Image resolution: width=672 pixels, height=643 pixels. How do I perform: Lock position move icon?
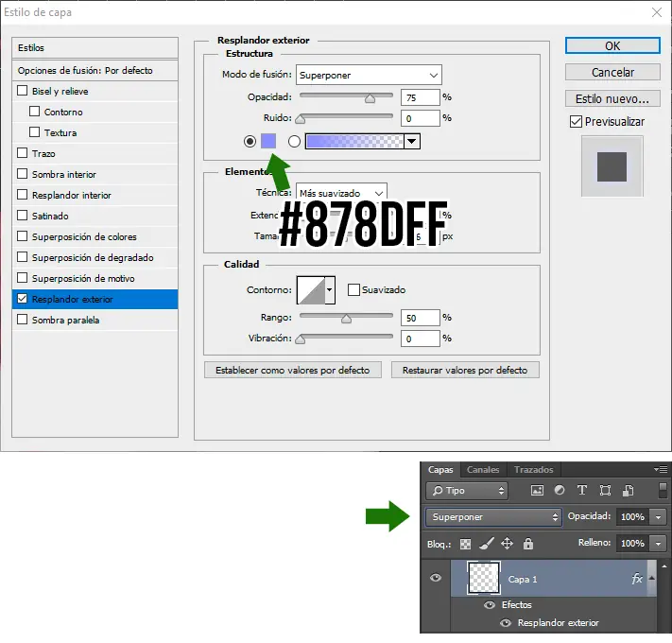pyautogui.click(x=507, y=544)
